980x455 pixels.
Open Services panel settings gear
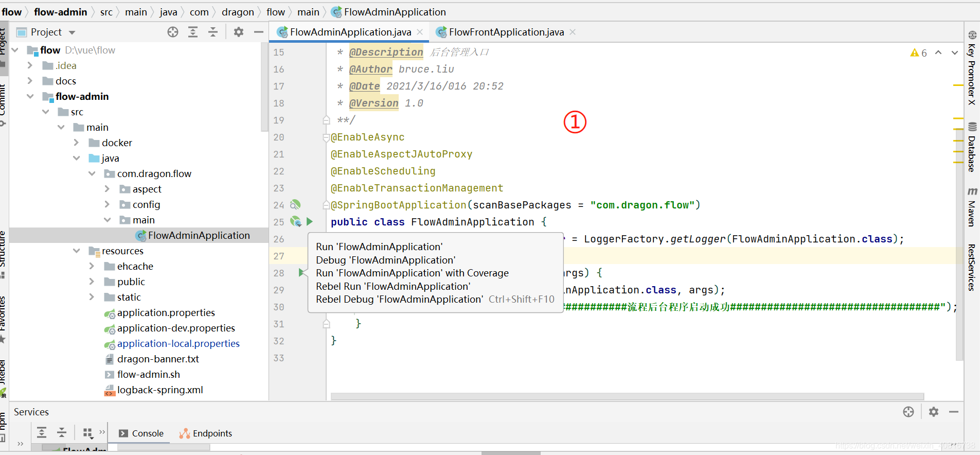(x=934, y=412)
